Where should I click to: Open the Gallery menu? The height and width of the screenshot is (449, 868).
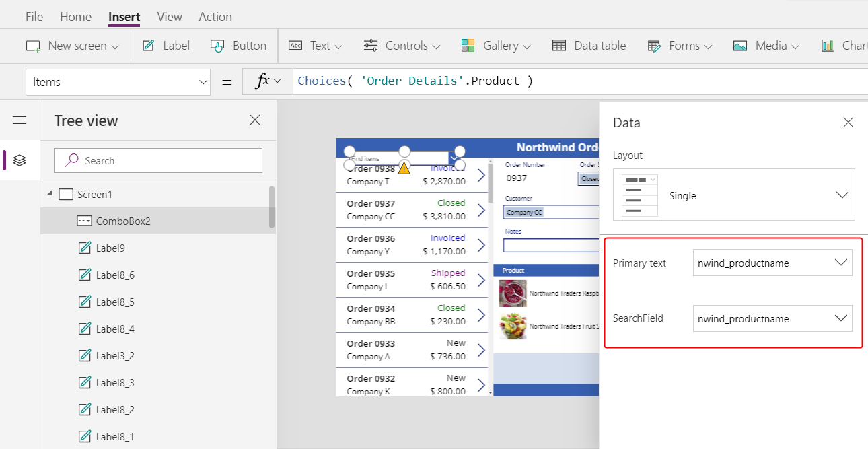coord(496,46)
